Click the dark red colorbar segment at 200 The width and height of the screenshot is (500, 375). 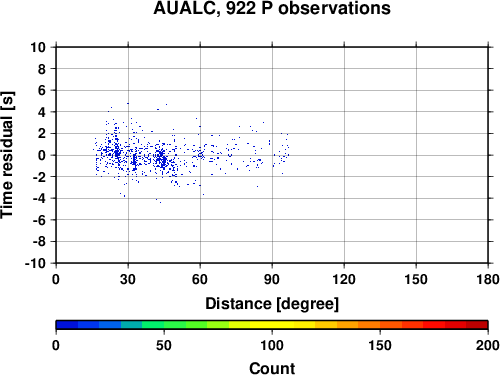click(477, 325)
